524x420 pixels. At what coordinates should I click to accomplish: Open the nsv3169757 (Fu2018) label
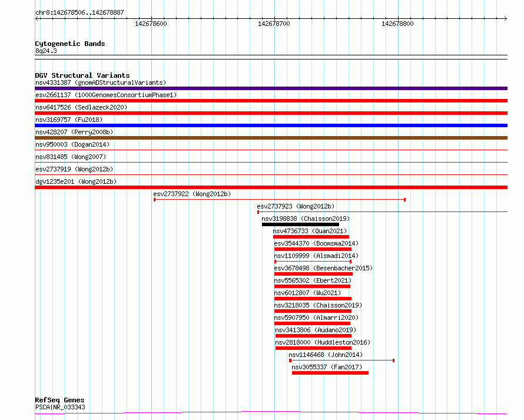(69, 120)
